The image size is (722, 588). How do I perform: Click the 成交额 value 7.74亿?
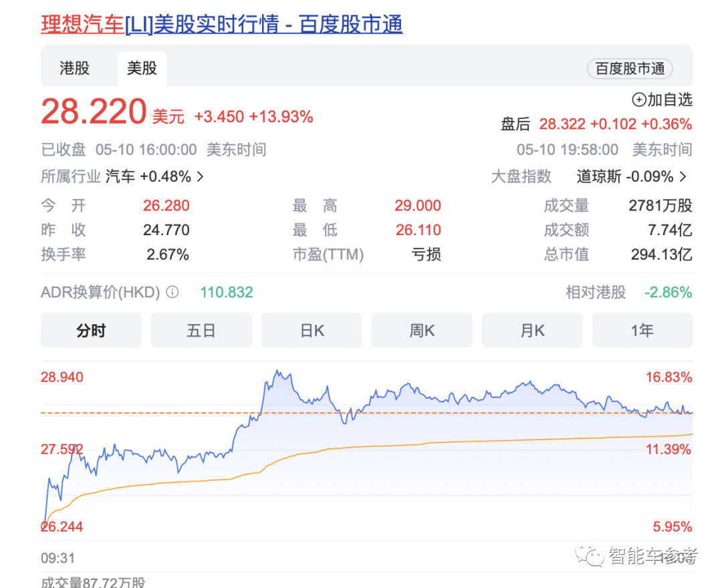[670, 230]
